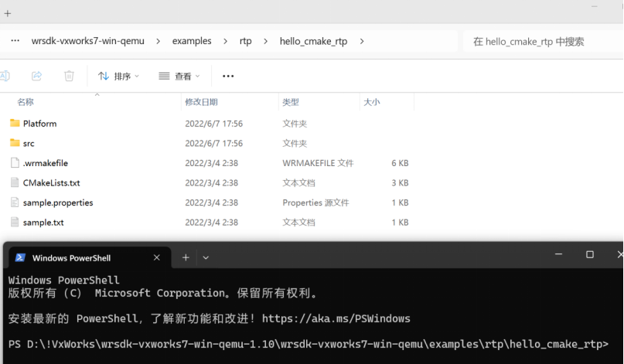
Task: Select the Platform folder
Action: [x=39, y=124]
